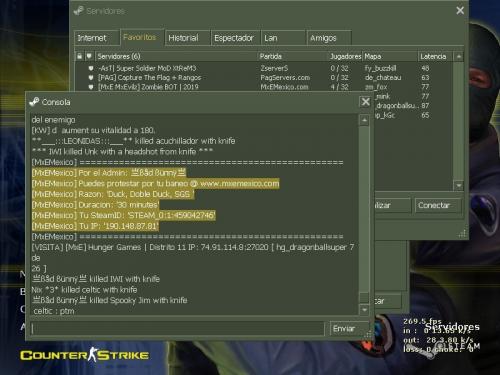Switch to the Internet tab

click(97, 38)
